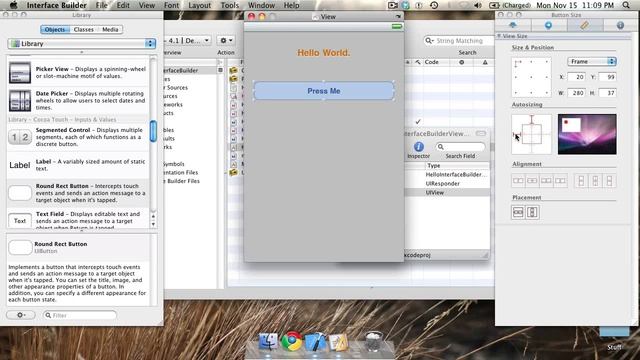Select the Date Picker library icon
The width and height of the screenshot is (640, 360).
click(20, 100)
